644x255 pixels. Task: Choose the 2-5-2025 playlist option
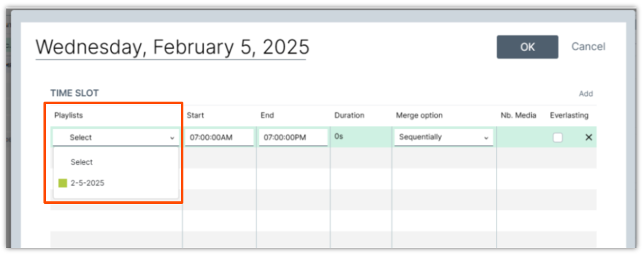pyautogui.click(x=88, y=183)
